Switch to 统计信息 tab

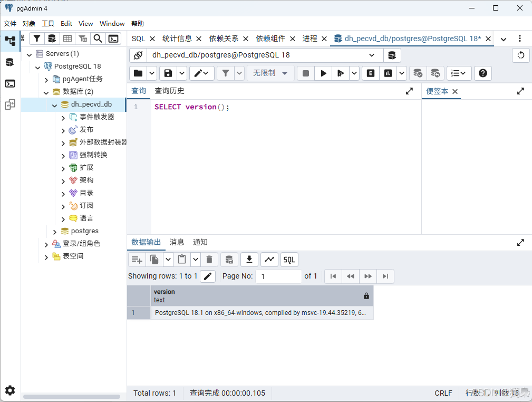(177, 39)
